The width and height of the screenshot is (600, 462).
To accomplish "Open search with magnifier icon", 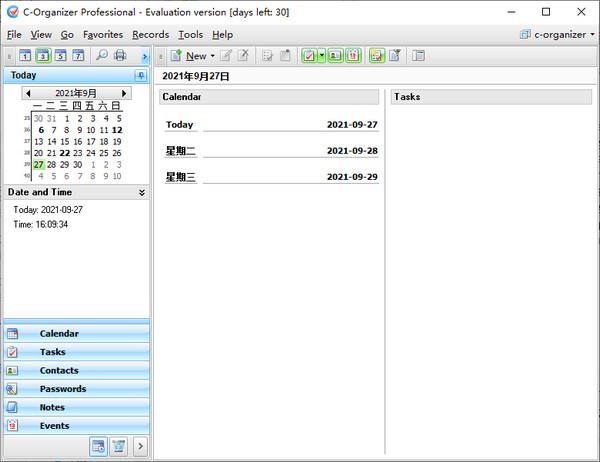I will (101, 55).
